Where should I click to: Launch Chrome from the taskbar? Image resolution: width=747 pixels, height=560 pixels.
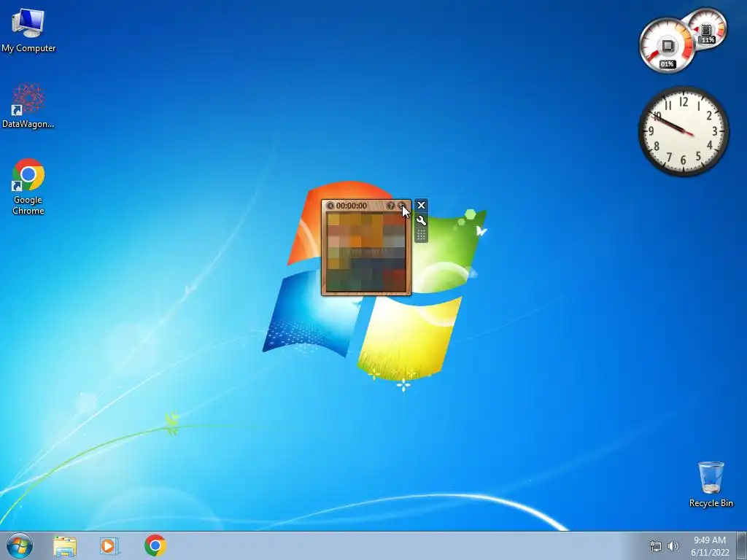(x=155, y=545)
